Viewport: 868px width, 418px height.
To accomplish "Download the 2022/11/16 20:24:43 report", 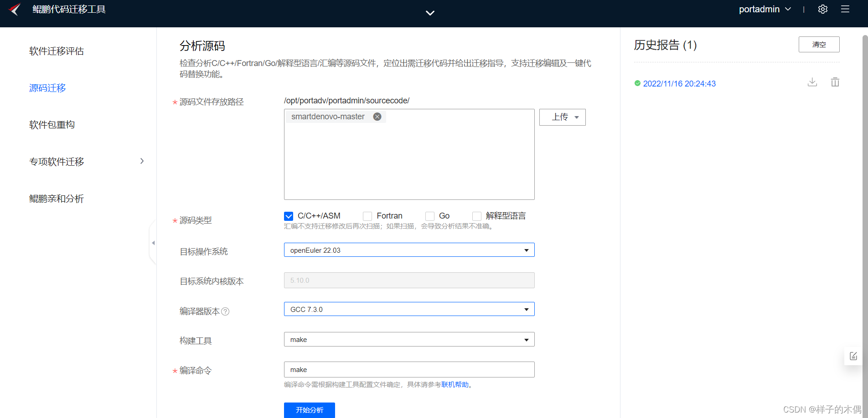I will tap(812, 82).
